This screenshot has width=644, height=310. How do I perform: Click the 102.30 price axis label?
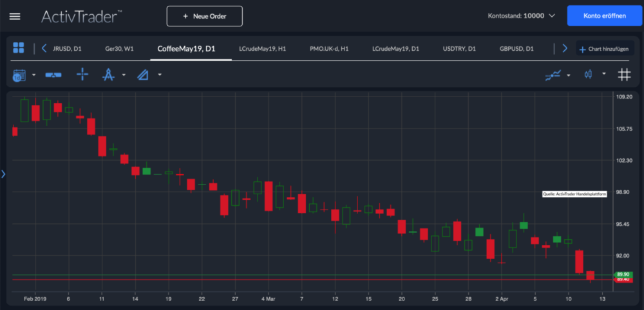tap(624, 160)
